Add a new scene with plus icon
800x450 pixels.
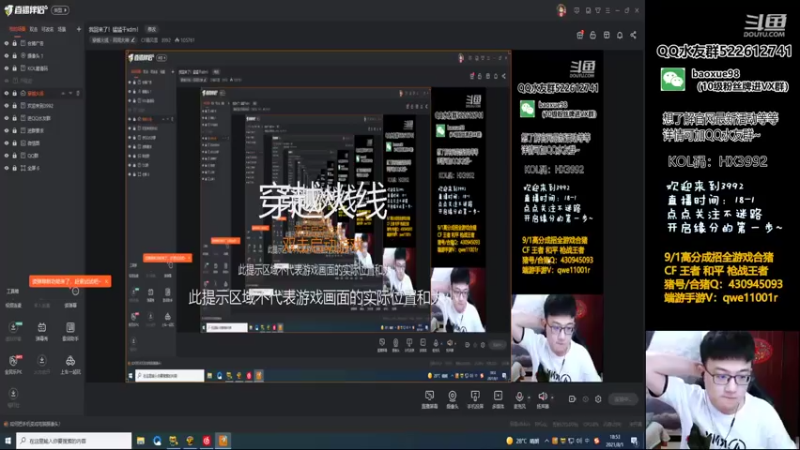[x=79, y=29]
